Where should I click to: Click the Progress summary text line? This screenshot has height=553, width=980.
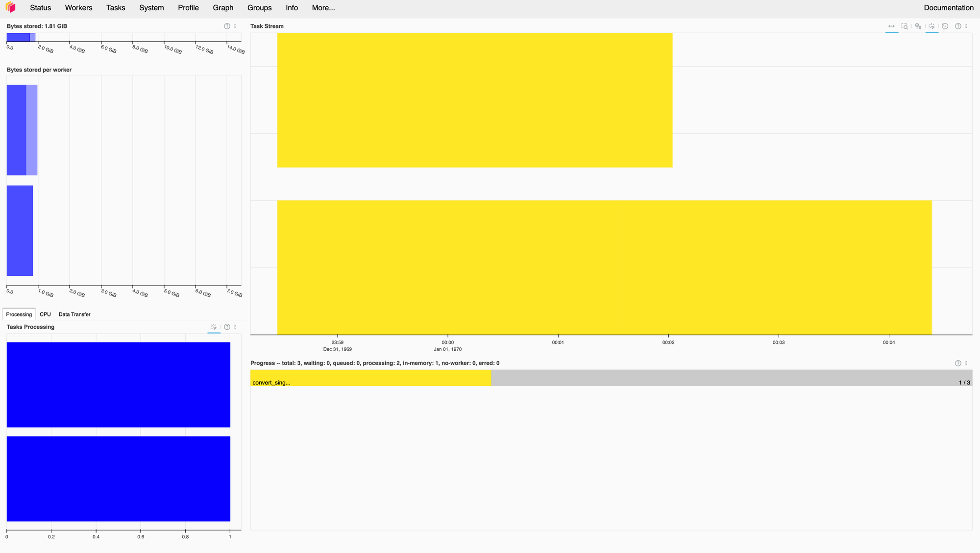(375, 363)
